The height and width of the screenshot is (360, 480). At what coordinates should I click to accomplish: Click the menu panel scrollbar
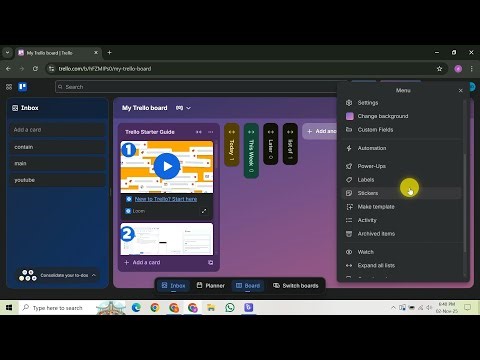(465, 203)
